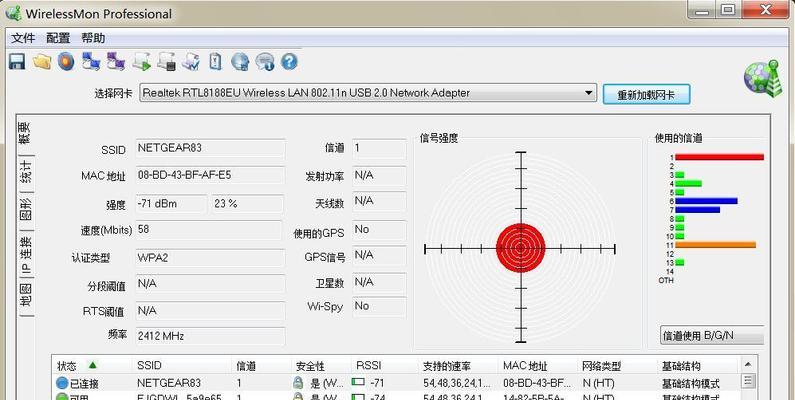The image size is (795, 400).
Task: Sort list by RSSI column header
Action: pyautogui.click(x=385, y=366)
